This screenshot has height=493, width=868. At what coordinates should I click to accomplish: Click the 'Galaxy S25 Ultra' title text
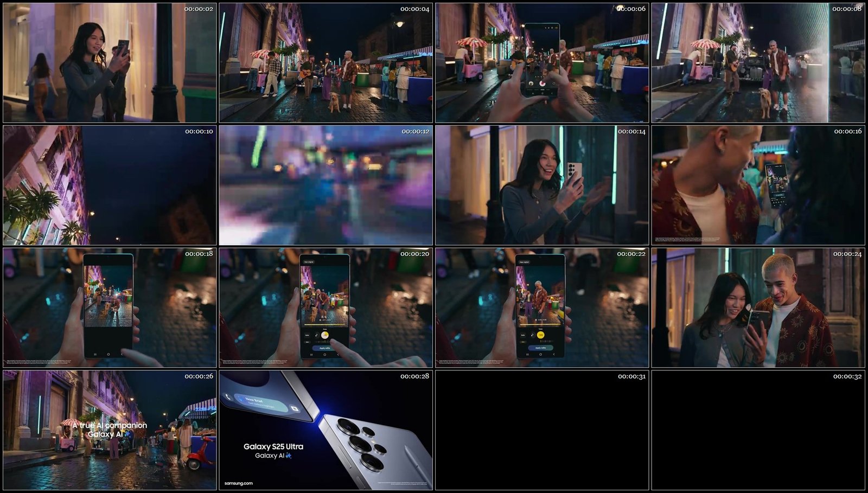[273, 446]
